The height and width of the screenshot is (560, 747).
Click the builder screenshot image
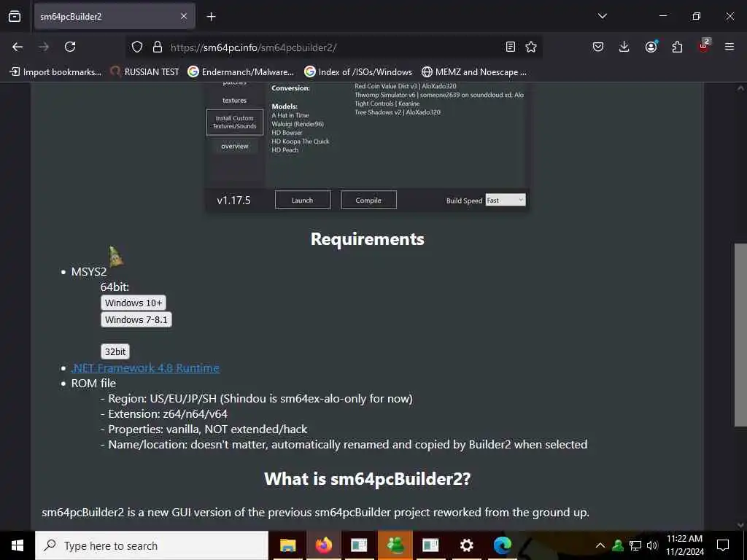(x=367, y=147)
